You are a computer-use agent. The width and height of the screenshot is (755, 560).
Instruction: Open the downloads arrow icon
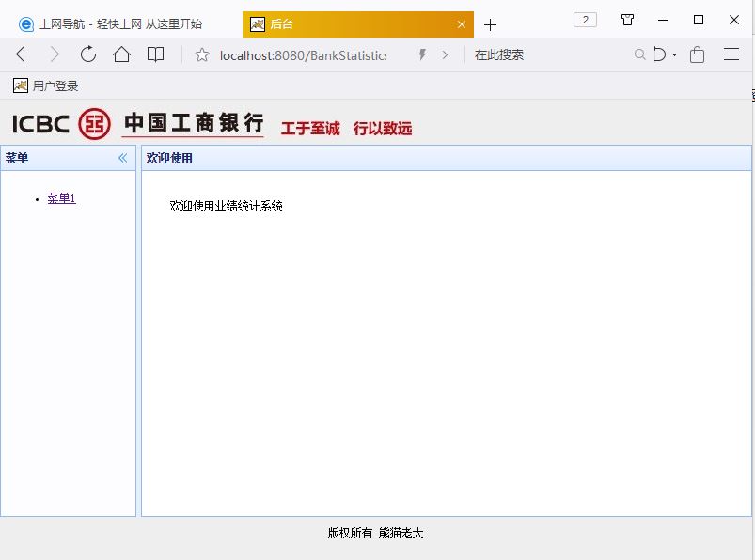click(x=658, y=54)
